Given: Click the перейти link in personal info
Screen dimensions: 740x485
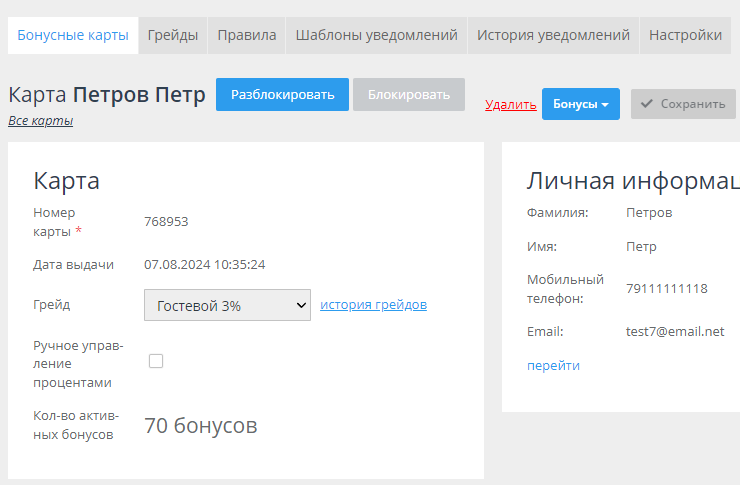Looking at the screenshot, I should [x=553, y=366].
